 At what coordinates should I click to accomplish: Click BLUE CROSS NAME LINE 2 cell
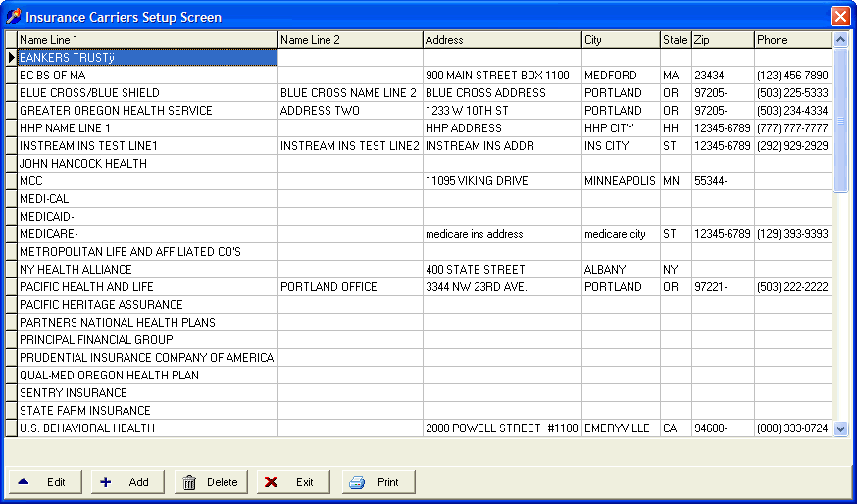pyautogui.click(x=350, y=93)
